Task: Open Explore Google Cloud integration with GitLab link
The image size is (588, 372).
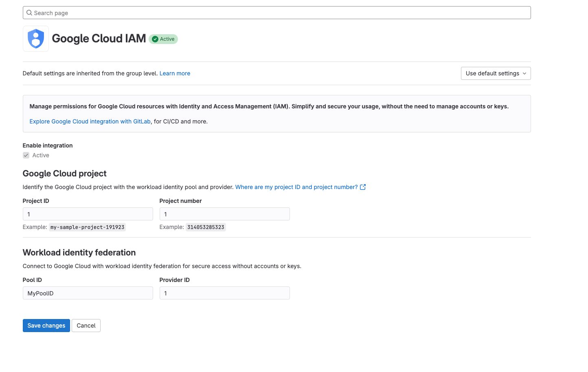Action: click(x=90, y=121)
